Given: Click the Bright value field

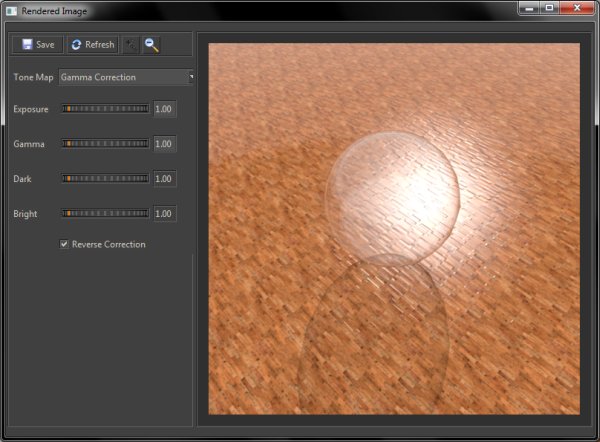Looking at the screenshot, I should coord(165,214).
